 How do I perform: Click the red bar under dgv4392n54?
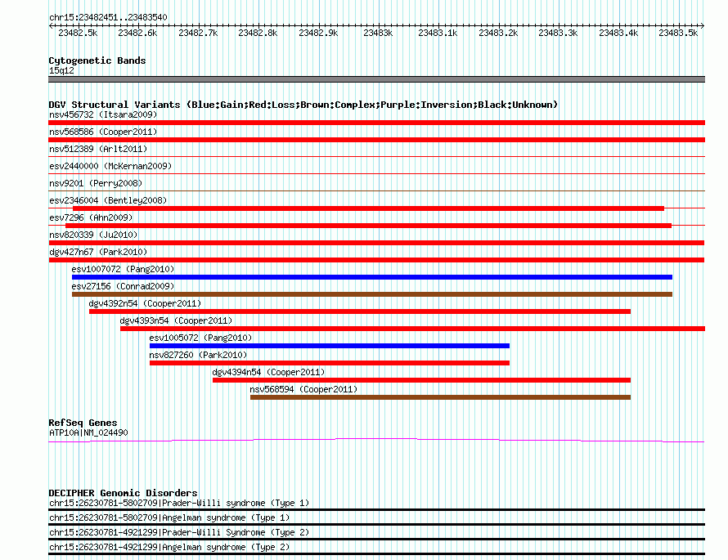pyautogui.click(x=360, y=311)
